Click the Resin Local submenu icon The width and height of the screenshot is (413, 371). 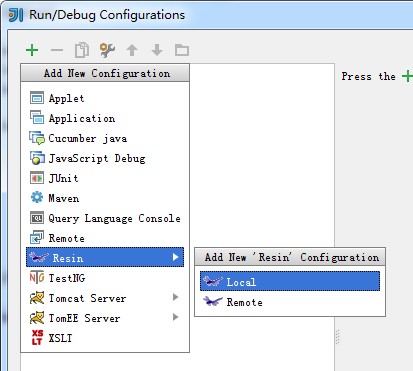click(213, 281)
